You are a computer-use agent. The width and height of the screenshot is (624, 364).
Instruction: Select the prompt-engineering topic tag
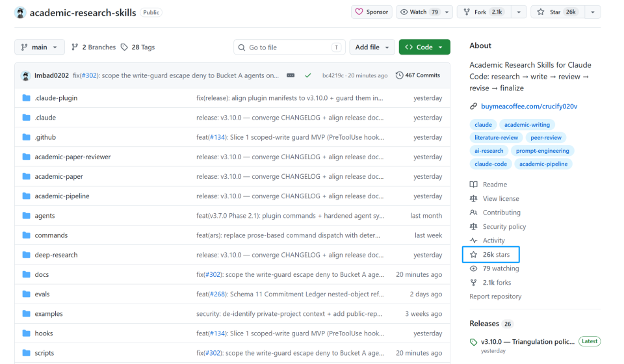(542, 151)
